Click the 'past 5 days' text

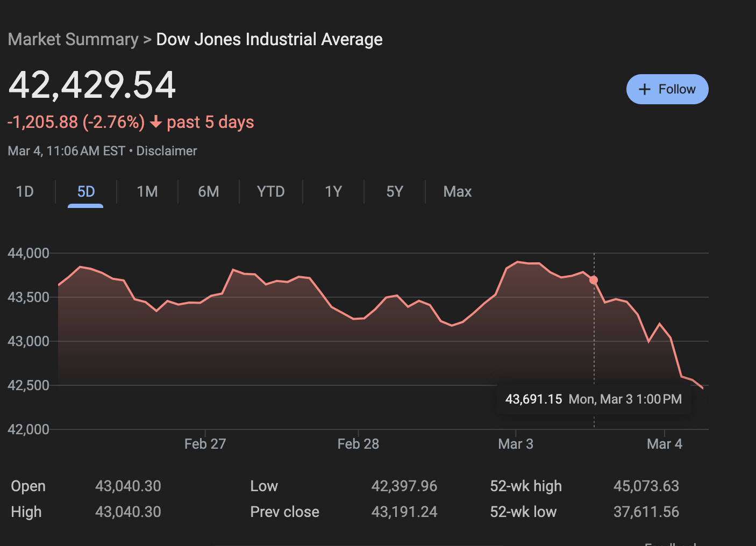pyautogui.click(x=210, y=122)
